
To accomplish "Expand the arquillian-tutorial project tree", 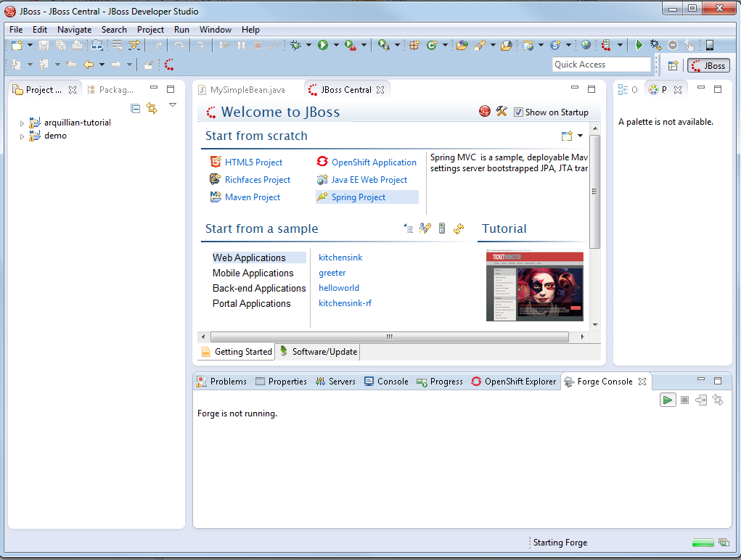I will click(x=22, y=123).
